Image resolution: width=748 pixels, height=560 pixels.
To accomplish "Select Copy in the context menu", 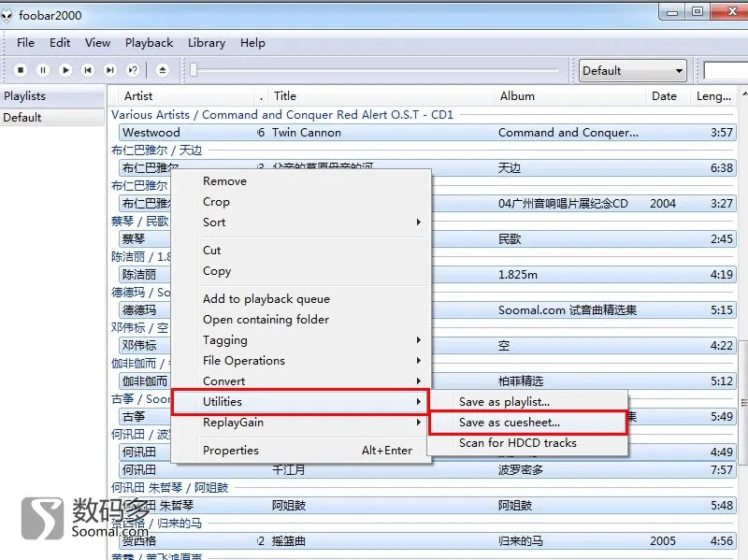I will point(301,271).
